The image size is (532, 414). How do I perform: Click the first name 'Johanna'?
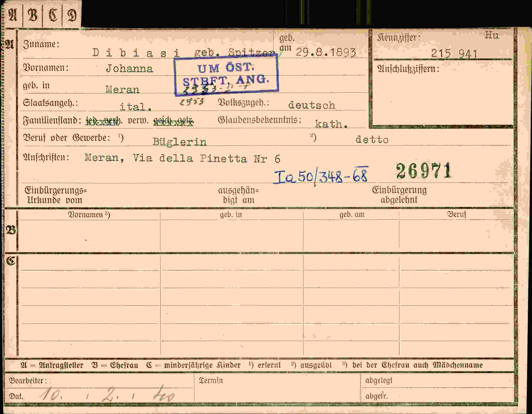pos(129,69)
